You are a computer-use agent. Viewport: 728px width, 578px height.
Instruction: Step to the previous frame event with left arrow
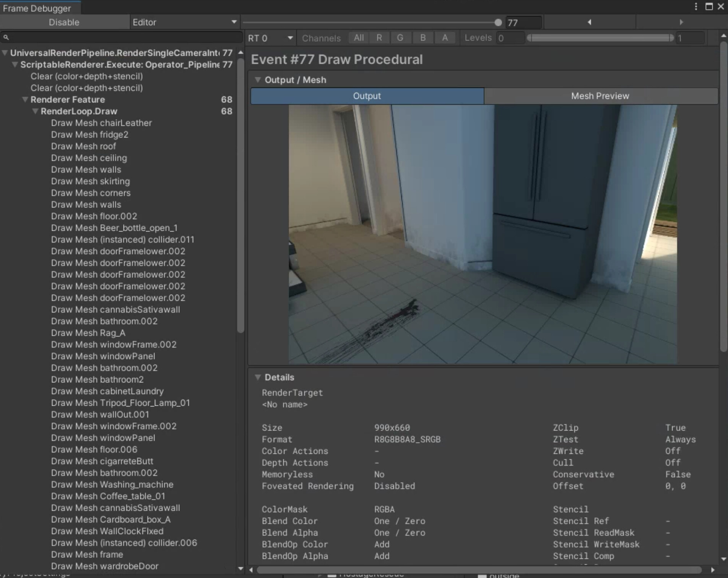click(x=589, y=22)
